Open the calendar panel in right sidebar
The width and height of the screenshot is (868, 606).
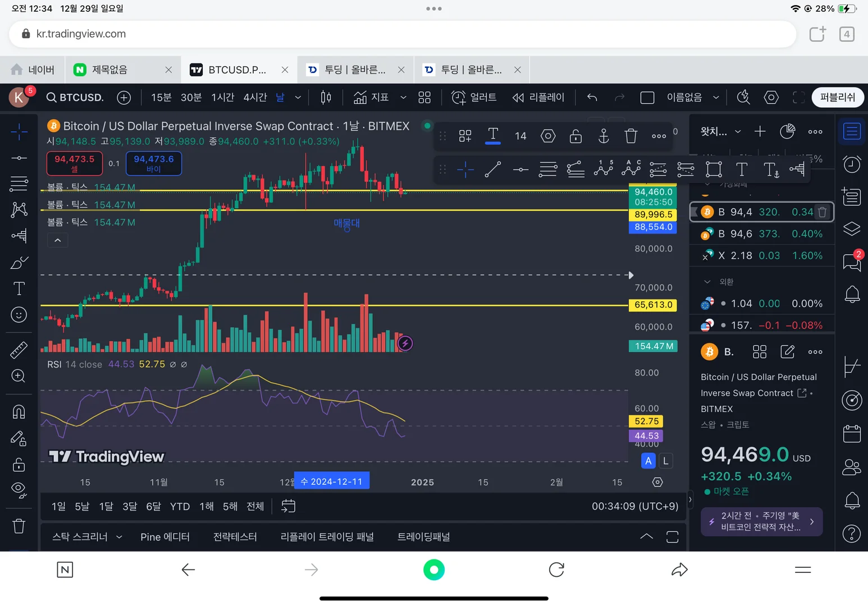pyautogui.click(x=852, y=434)
